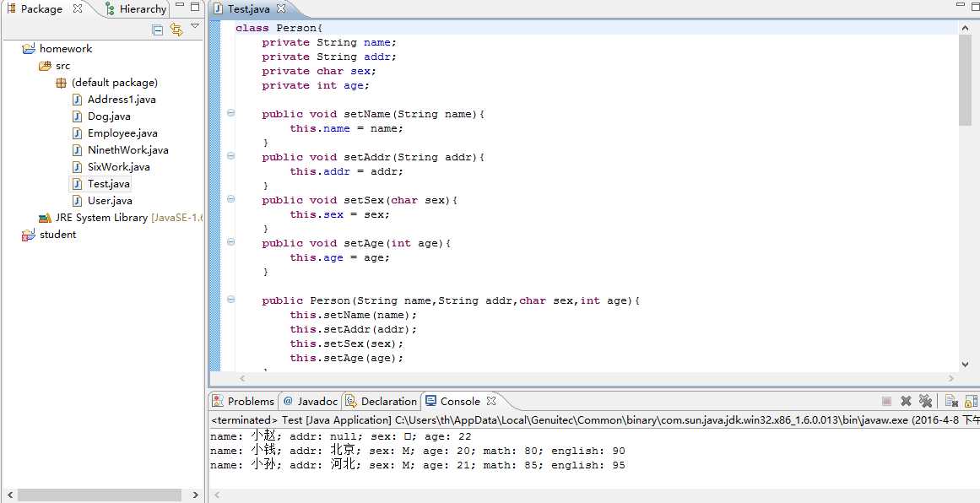Collapse all in Package Explorer

[x=158, y=30]
